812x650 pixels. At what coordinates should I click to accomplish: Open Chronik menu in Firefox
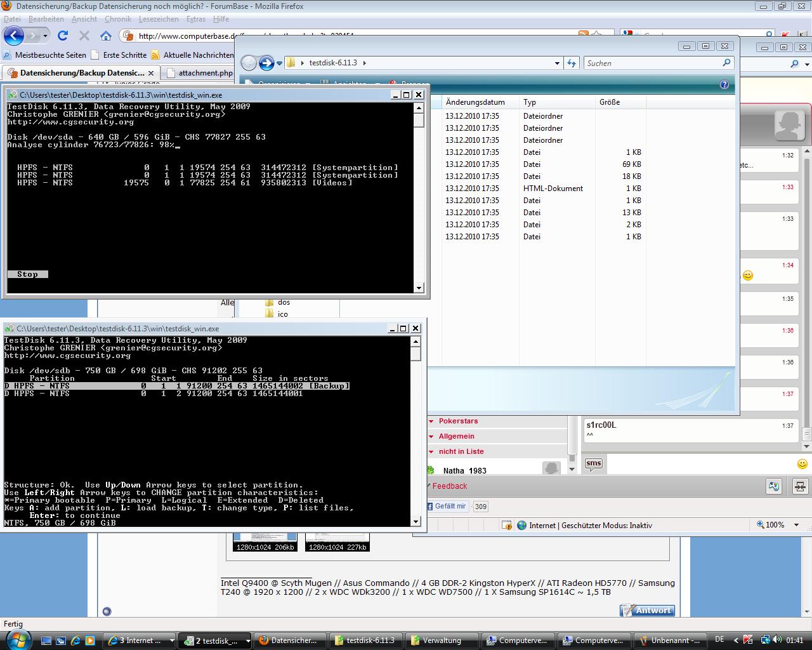coord(118,19)
